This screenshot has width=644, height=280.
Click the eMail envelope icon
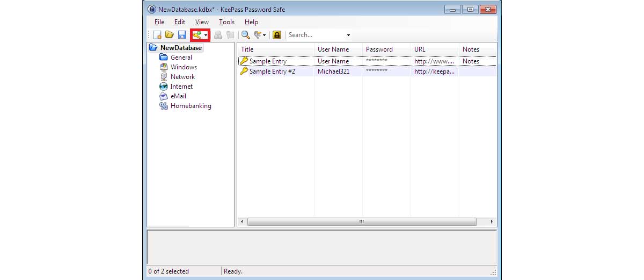pos(164,96)
